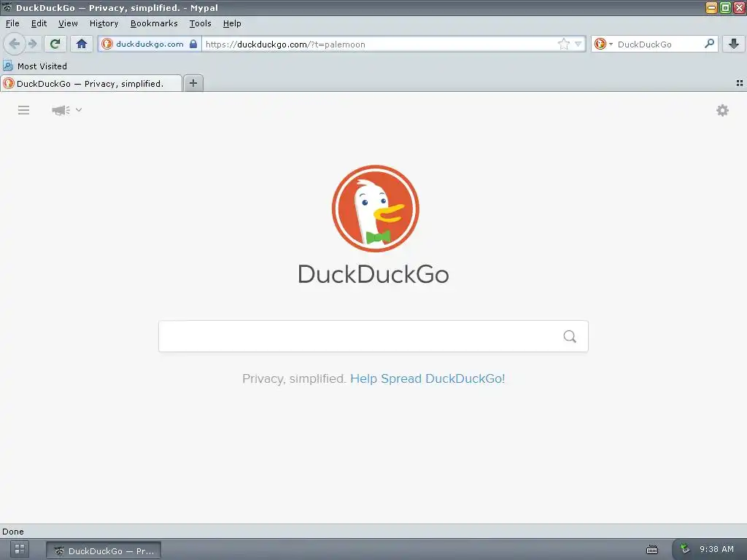This screenshot has width=747, height=560.
Task: Open the File menu
Action: coord(12,23)
